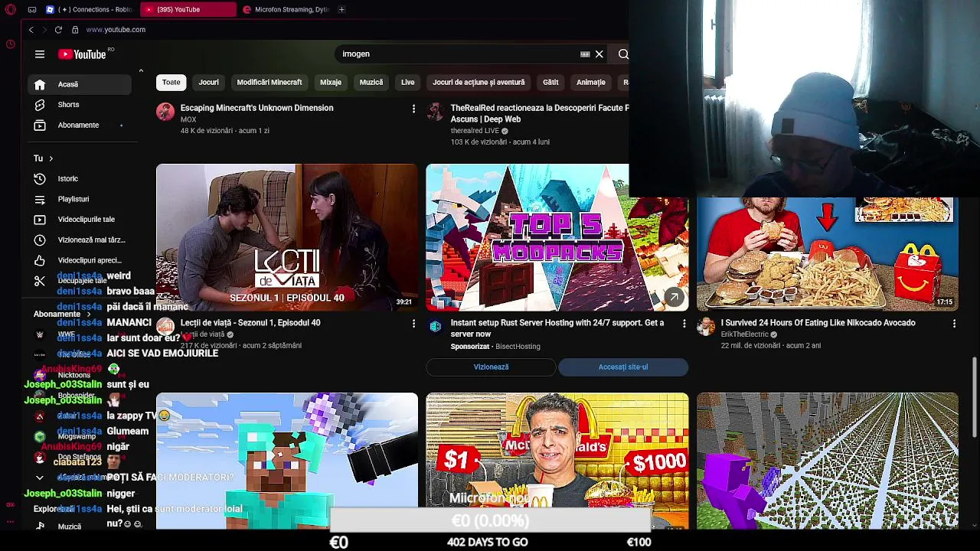Viewport: 980px width, 551px height.
Task: Open Vizionează mai târziu list
Action: (79, 240)
